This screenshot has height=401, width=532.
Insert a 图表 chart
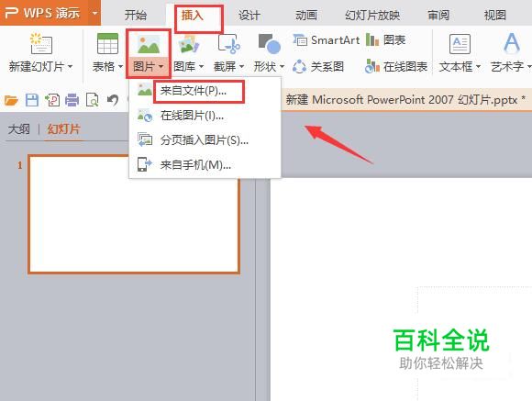tap(386, 40)
